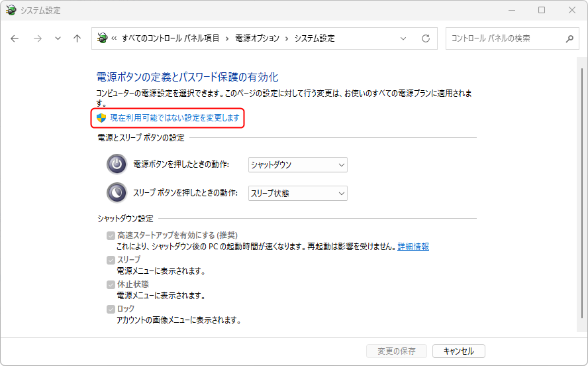Click the vertical scrollbar
The height and width of the screenshot is (366, 588).
point(581,194)
